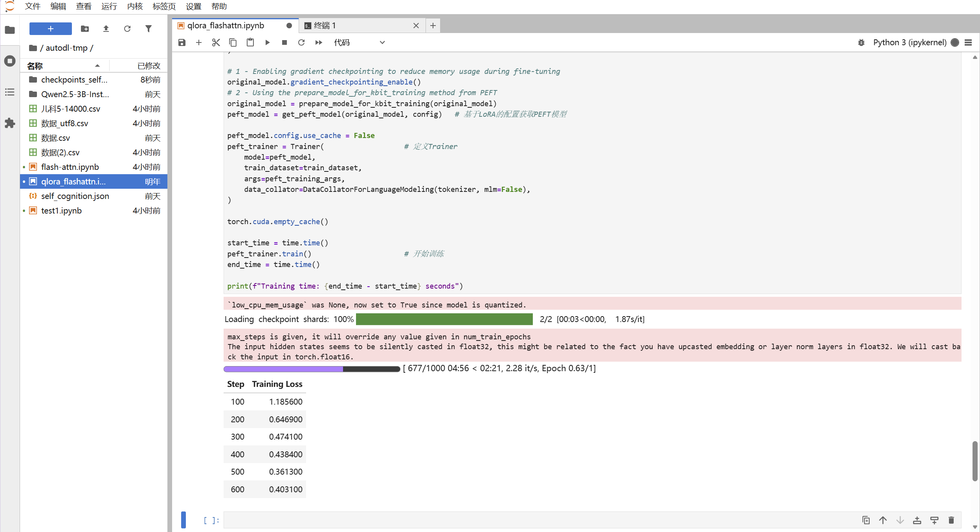Toggle name column sort order arrow

[x=97, y=66]
